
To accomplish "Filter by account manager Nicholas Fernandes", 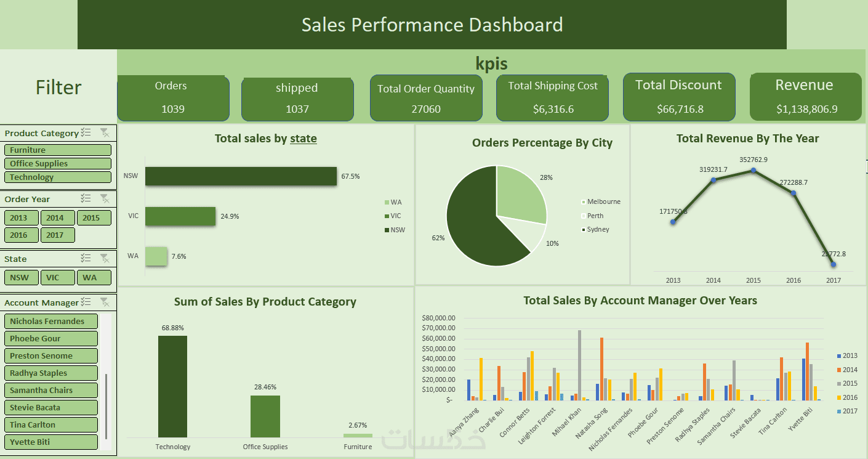I will pyautogui.click(x=51, y=321).
